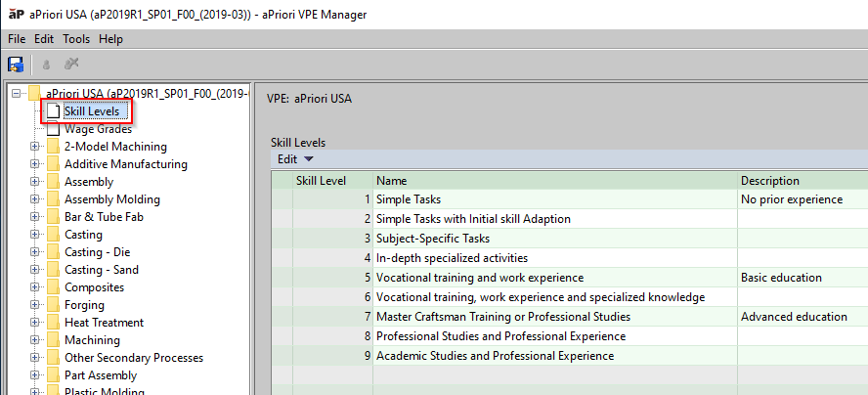Click the Forging folder icon
The width and height of the screenshot is (868, 395).
point(53,305)
